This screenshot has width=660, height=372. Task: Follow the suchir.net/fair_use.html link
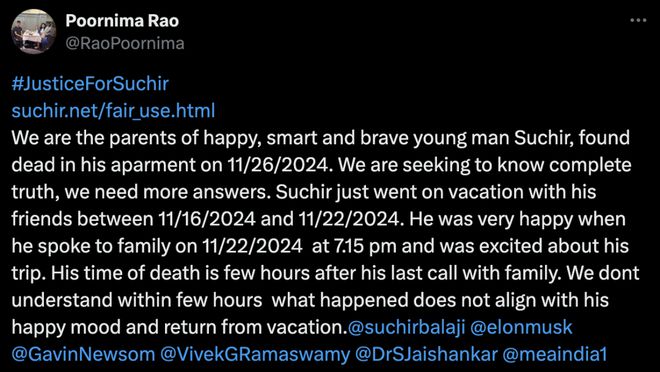pyautogui.click(x=113, y=111)
